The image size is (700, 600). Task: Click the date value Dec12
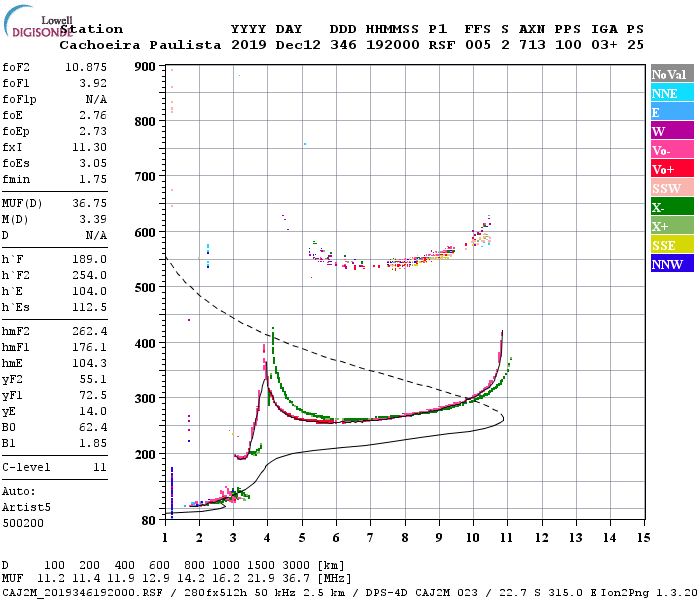click(x=298, y=45)
